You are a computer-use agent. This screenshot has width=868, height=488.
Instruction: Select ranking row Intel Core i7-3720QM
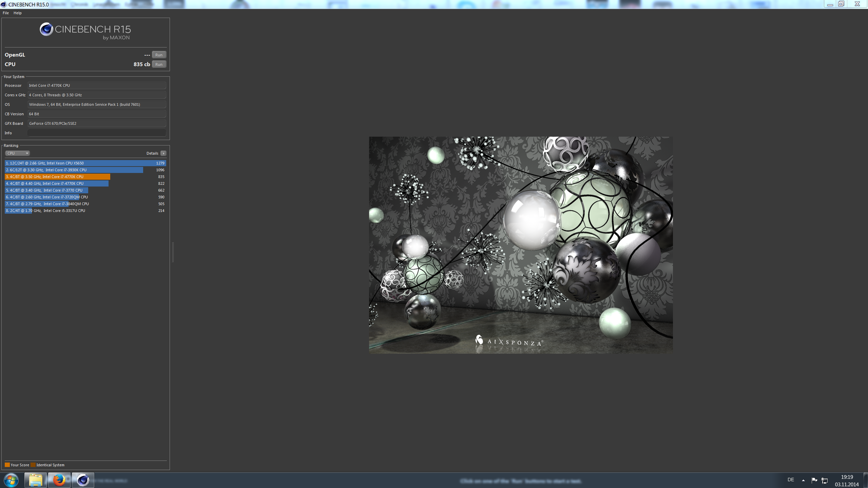(x=85, y=197)
